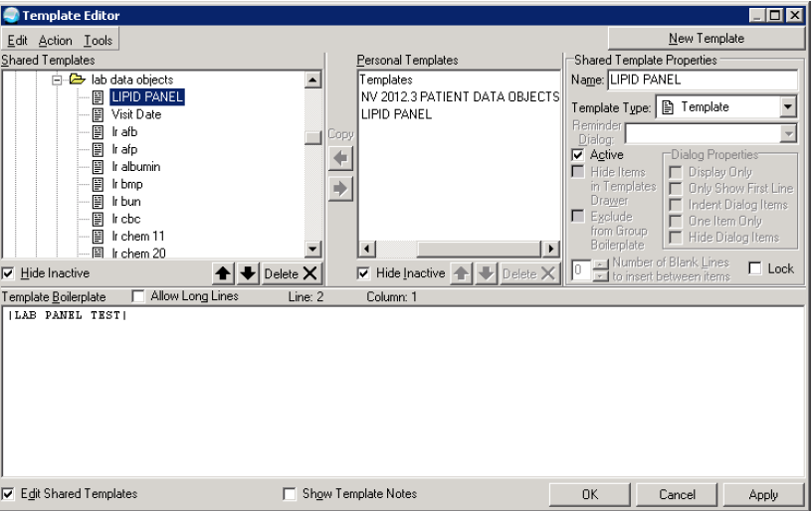Screen dimensions: 812x511
Task: Open the Action menu
Action: coord(56,41)
